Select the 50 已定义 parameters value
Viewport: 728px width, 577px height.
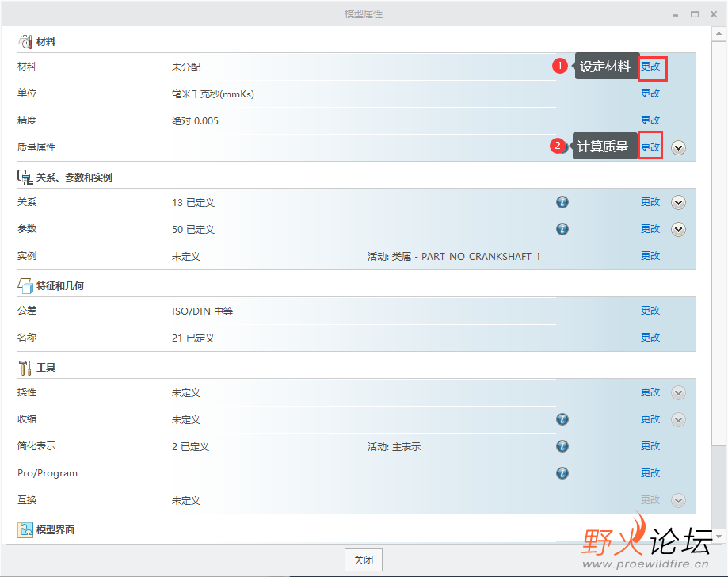point(193,230)
